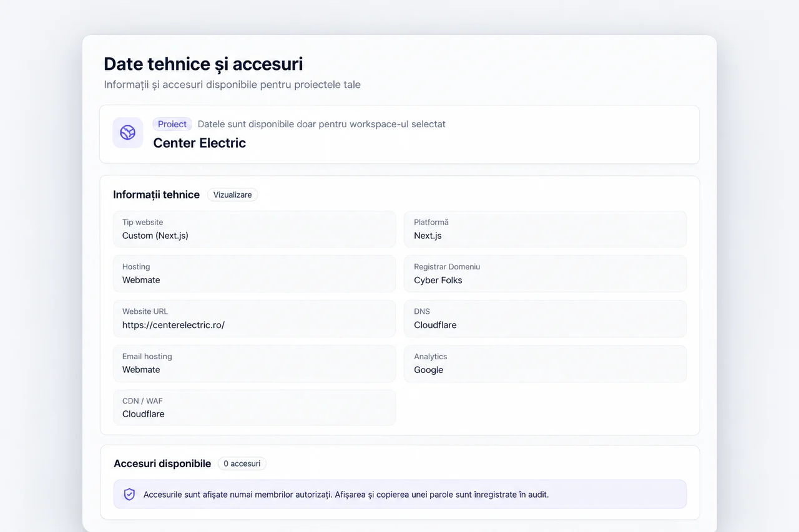Select the Hosting value Webmate

(x=141, y=280)
